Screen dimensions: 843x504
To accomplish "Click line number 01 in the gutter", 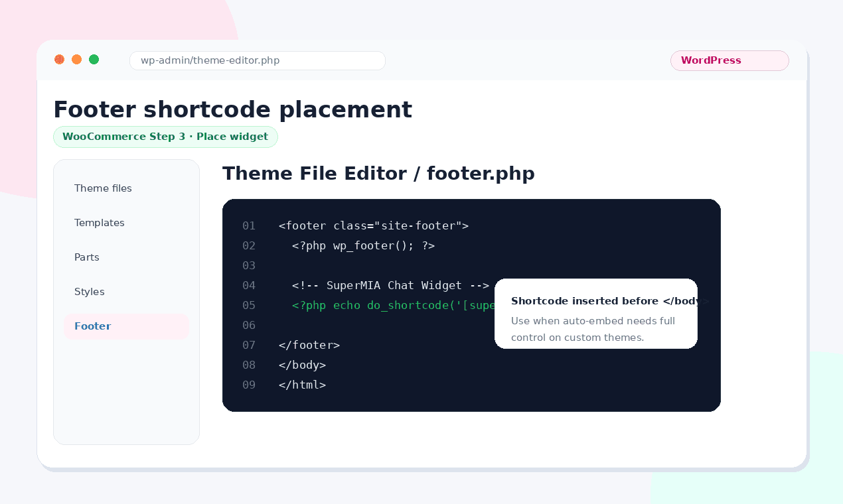I will 249,225.
